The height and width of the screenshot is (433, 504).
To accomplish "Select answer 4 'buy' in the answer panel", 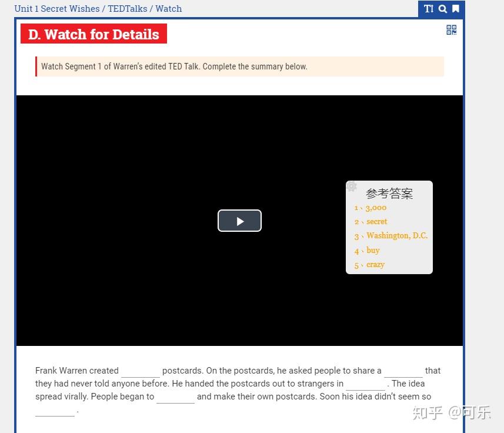I will click(x=373, y=250).
